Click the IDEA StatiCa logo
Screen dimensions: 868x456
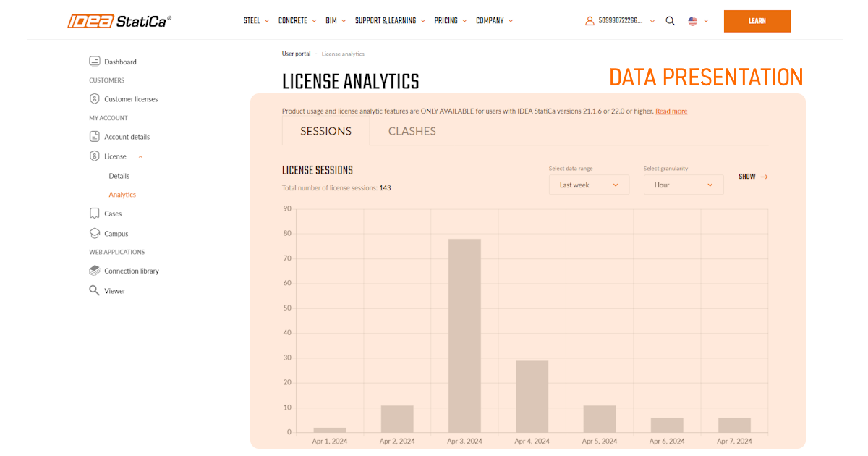tap(119, 21)
